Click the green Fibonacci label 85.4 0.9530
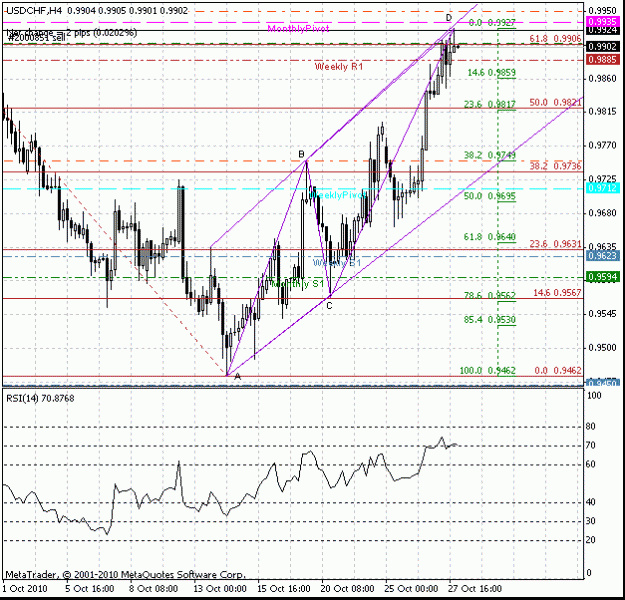Screen dimensions: 625x600 (490, 320)
